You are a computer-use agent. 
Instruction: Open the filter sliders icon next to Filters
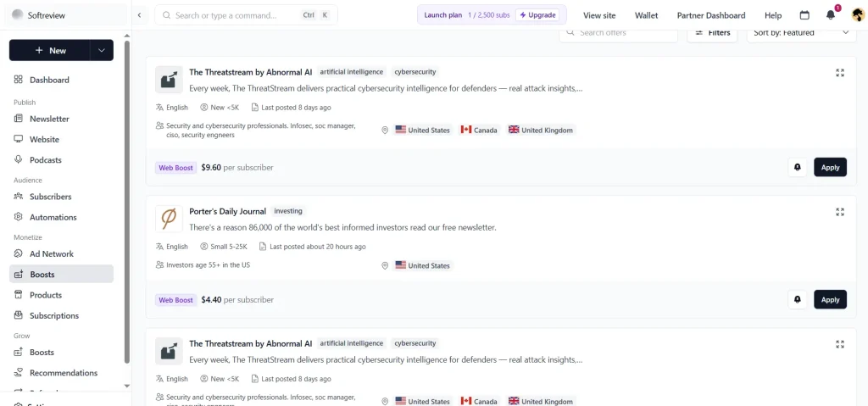pos(699,33)
